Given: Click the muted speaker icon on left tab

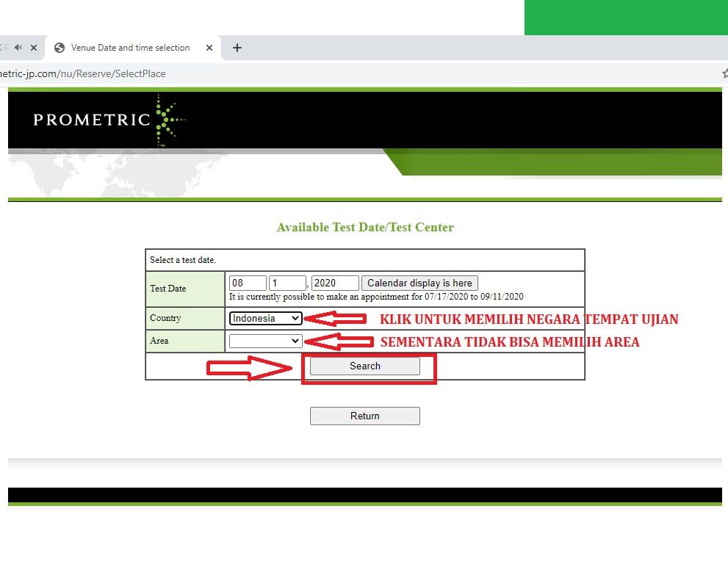Looking at the screenshot, I should [18, 47].
